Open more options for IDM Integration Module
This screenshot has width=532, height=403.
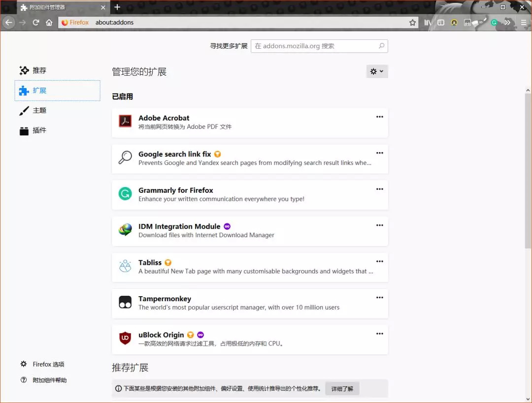click(379, 225)
